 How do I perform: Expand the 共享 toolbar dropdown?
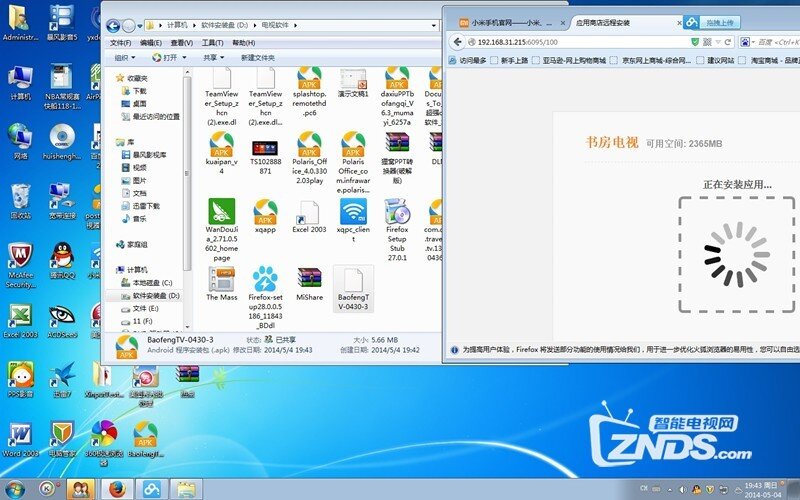(x=214, y=58)
